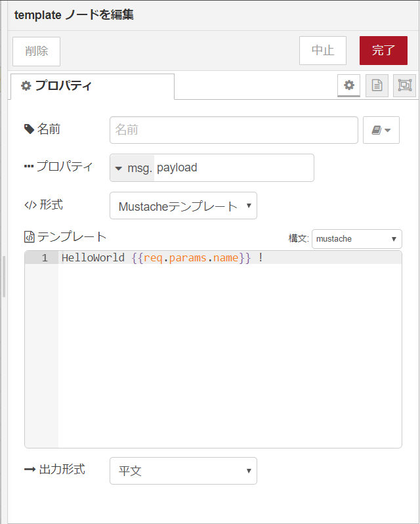Open the Mustacheテンプレート format dropdown

click(x=183, y=206)
